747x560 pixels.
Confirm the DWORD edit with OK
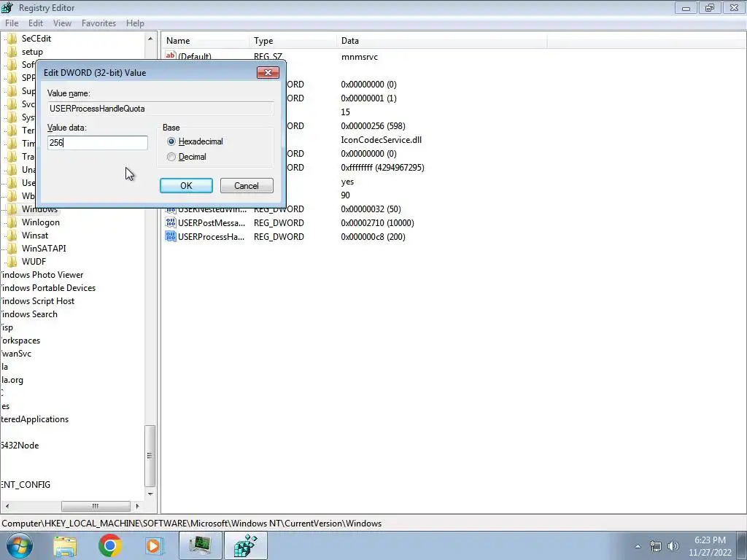[x=186, y=186]
